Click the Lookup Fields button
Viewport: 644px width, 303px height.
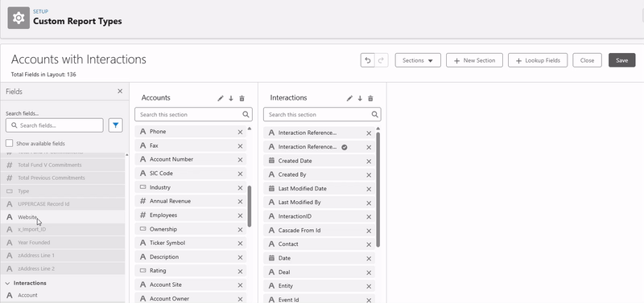coord(538,60)
